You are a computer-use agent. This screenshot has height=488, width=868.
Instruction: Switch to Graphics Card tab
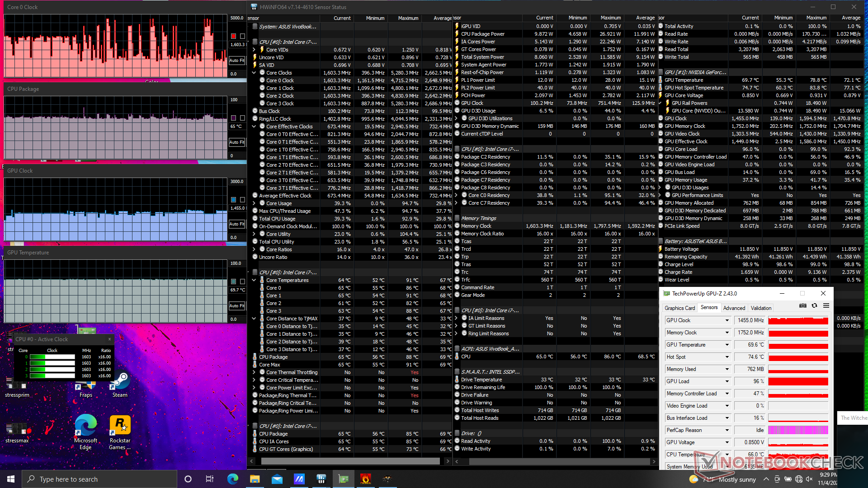(679, 308)
